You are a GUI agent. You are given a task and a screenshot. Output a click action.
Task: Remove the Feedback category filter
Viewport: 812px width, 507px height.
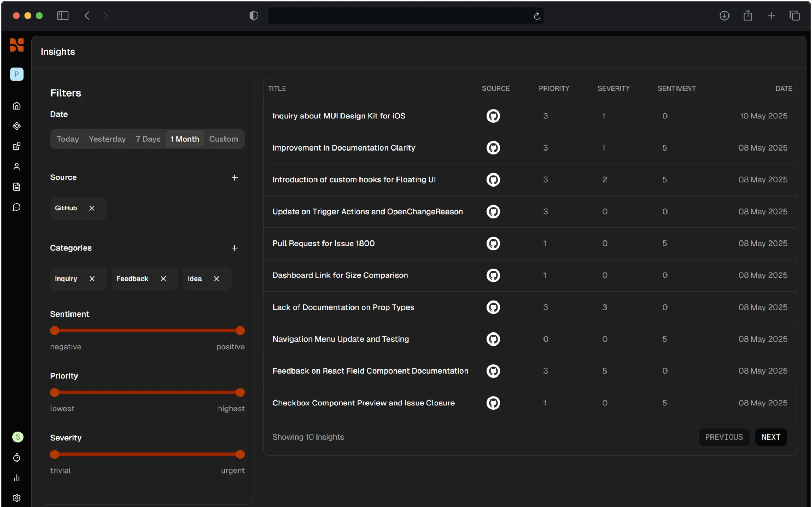pyautogui.click(x=163, y=279)
